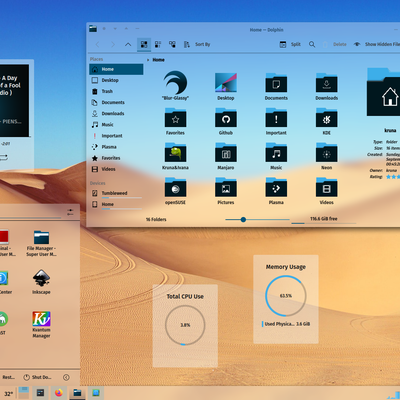The width and height of the screenshot is (400, 400).
Task: Open Downloads in Places sidebar
Action: click(x=116, y=114)
